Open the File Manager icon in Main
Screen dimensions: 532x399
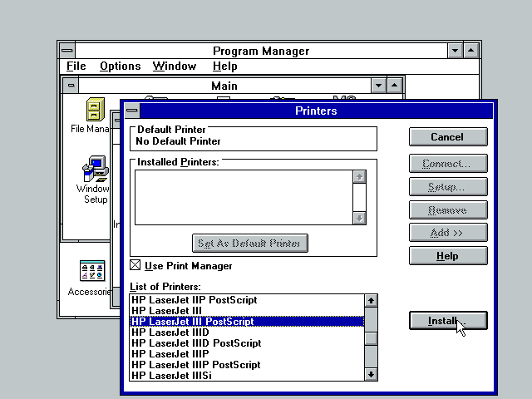tap(96, 109)
